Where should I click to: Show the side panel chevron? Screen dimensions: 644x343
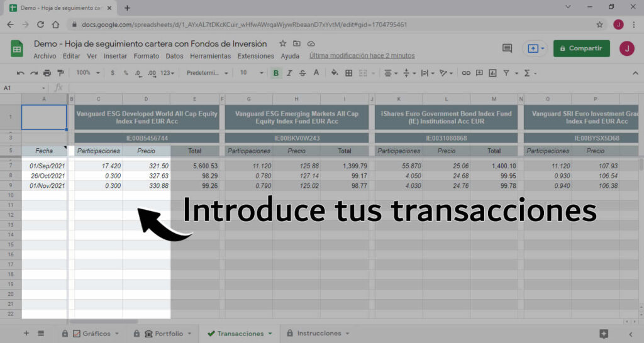point(630,334)
